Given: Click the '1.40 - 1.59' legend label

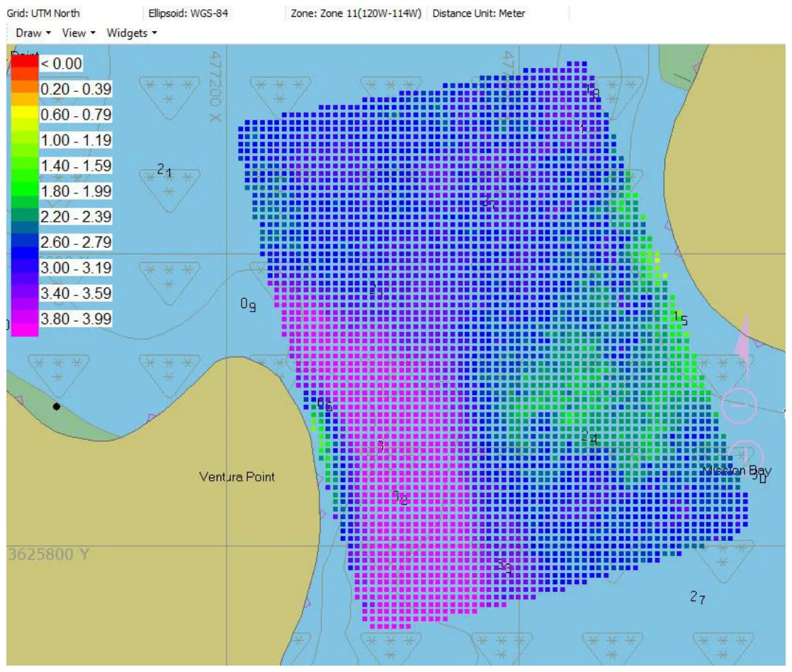Looking at the screenshot, I should pyautogui.click(x=76, y=166).
